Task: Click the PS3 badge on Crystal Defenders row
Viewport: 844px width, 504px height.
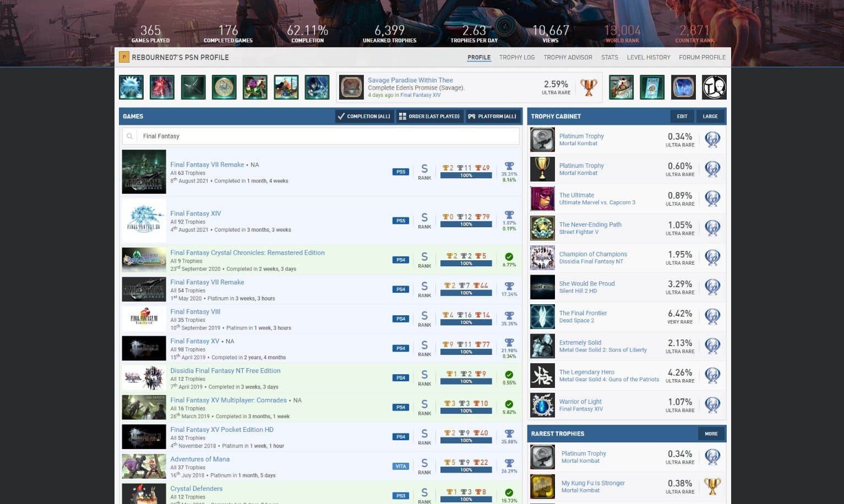Action: 401,496
